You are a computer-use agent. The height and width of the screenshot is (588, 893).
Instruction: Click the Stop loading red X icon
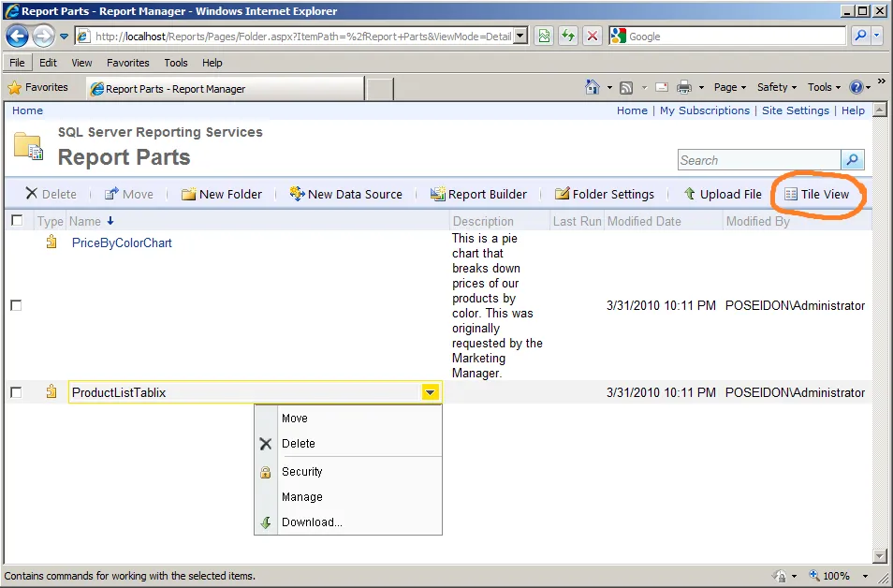(x=593, y=37)
